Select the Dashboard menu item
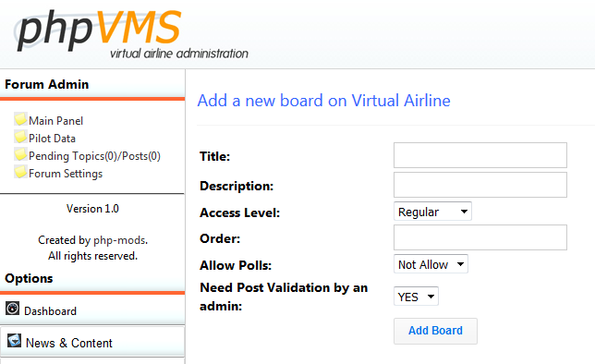The image size is (595, 364). pyautogui.click(x=92, y=310)
